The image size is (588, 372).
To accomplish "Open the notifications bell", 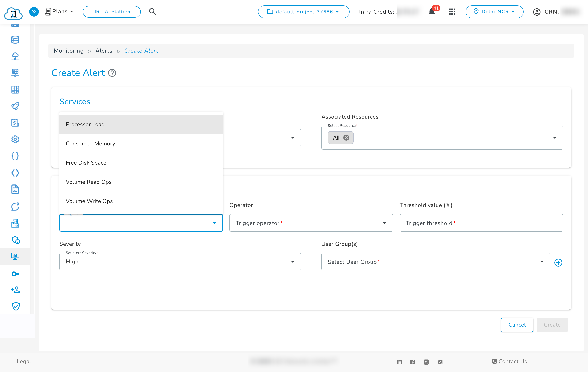I will 432,11.
